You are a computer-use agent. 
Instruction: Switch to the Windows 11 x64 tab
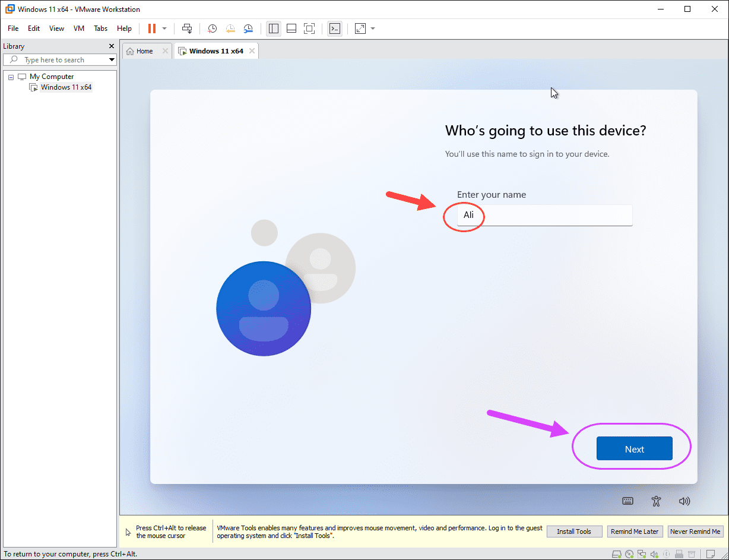pyautogui.click(x=216, y=51)
